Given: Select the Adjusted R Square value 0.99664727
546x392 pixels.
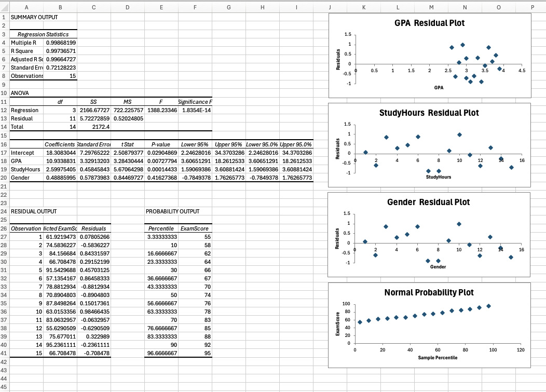Looking at the screenshot, I should point(61,60).
